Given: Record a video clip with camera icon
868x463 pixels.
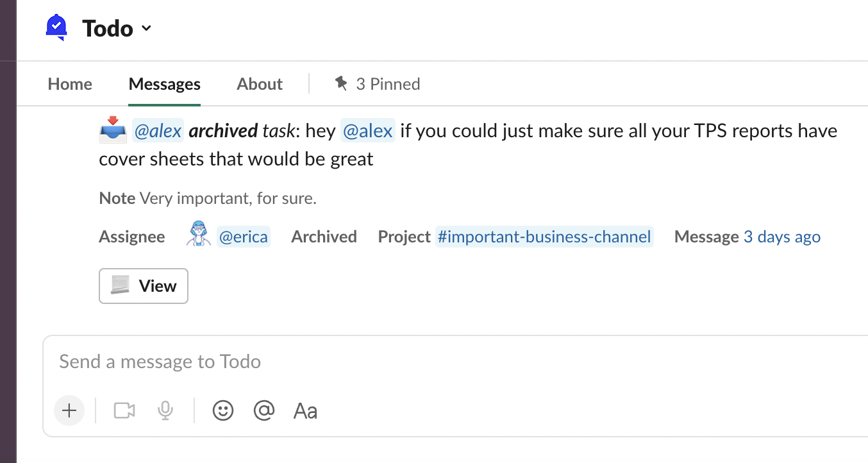Looking at the screenshot, I should 124,410.
